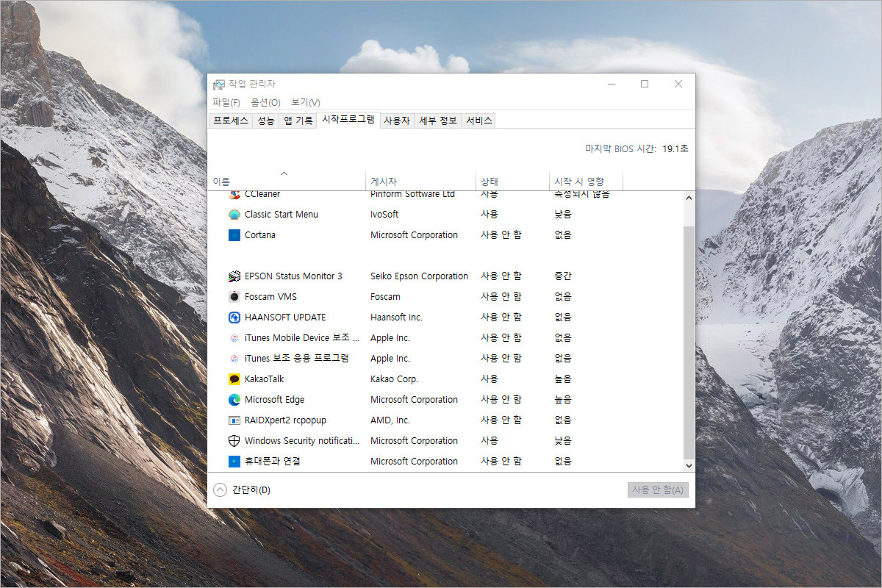Sort by the 게시자 column header
This screenshot has height=588, width=882.
click(420, 181)
